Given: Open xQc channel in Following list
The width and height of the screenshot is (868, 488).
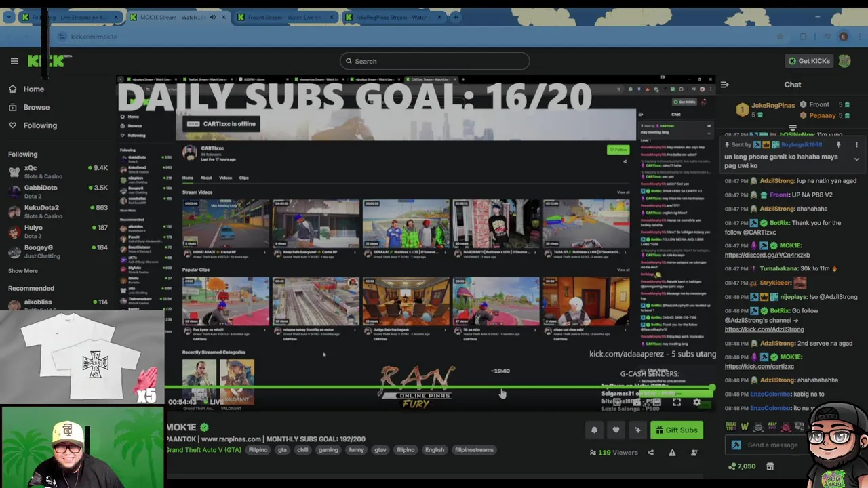Looking at the screenshot, I should click(58, 171).
